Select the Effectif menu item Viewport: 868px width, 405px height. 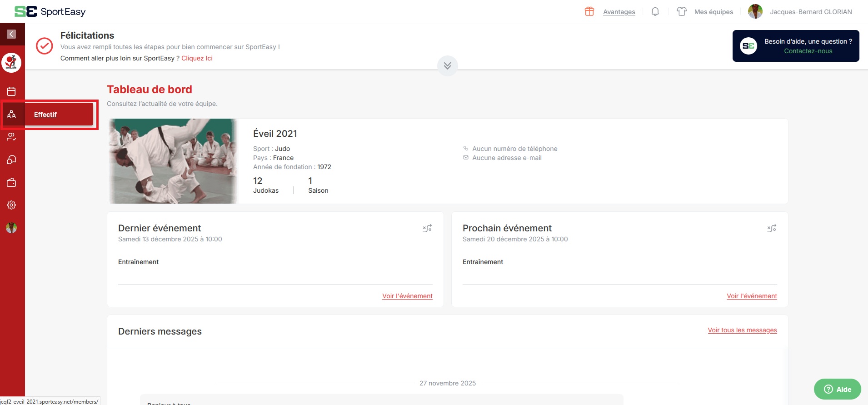[45, 115]
